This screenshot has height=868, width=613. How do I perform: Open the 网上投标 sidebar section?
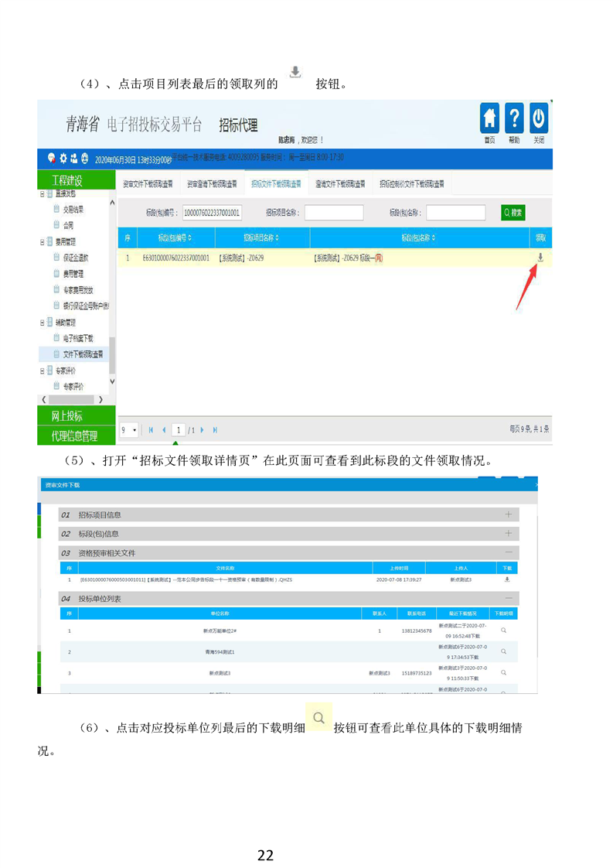coord(77,416)
